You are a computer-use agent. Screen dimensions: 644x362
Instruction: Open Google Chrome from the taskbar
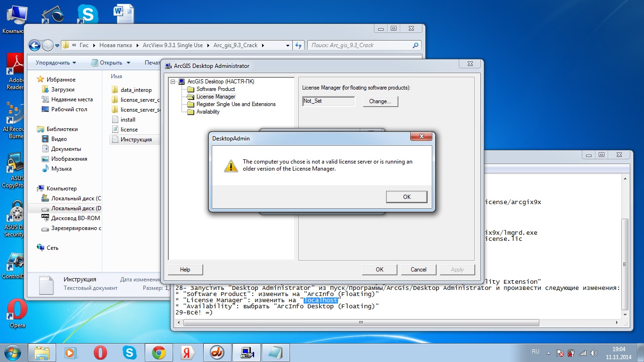[x=158, y=353]
